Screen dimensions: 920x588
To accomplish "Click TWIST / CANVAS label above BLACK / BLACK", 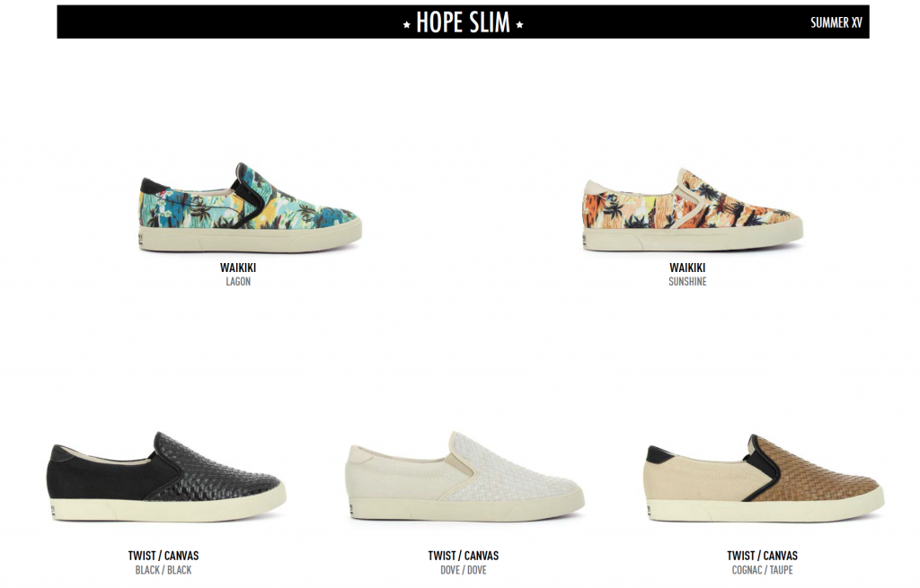I will tap(164, 555).
